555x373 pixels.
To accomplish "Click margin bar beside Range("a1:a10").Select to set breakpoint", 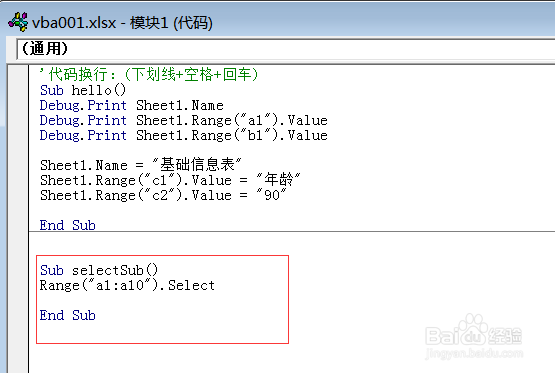I will 18,285.
